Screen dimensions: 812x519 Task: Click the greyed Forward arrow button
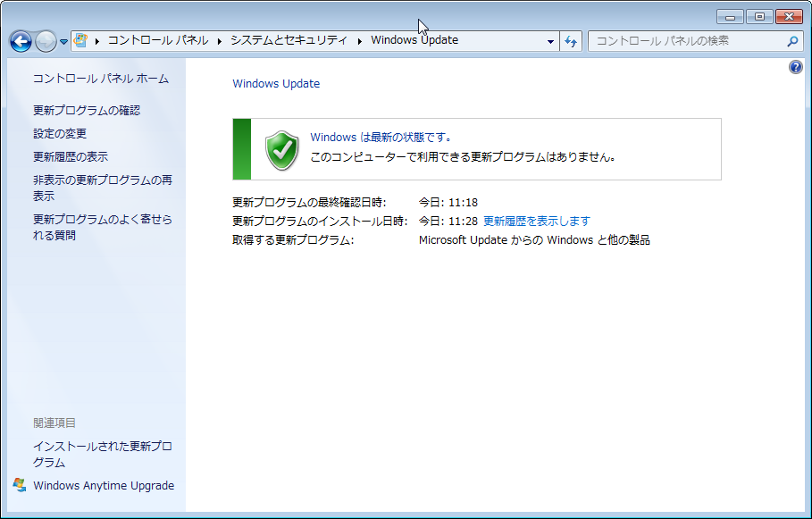pos(46,41)
